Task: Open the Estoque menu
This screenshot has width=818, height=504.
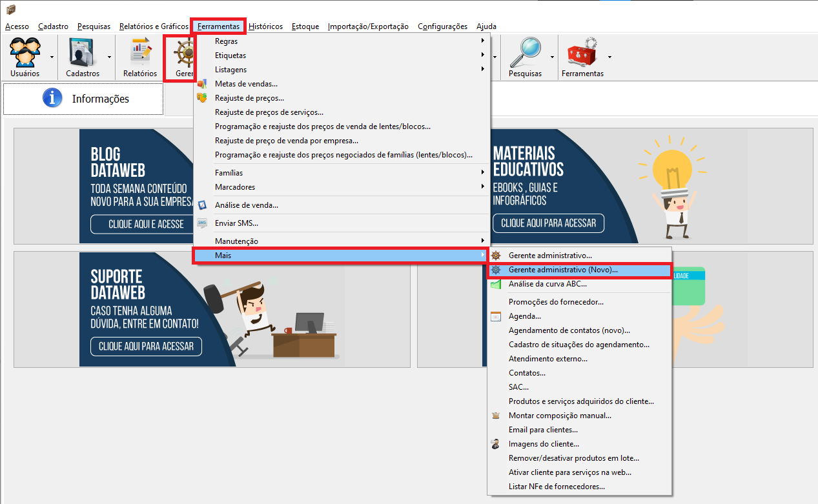Action: (x=305, y=26)
